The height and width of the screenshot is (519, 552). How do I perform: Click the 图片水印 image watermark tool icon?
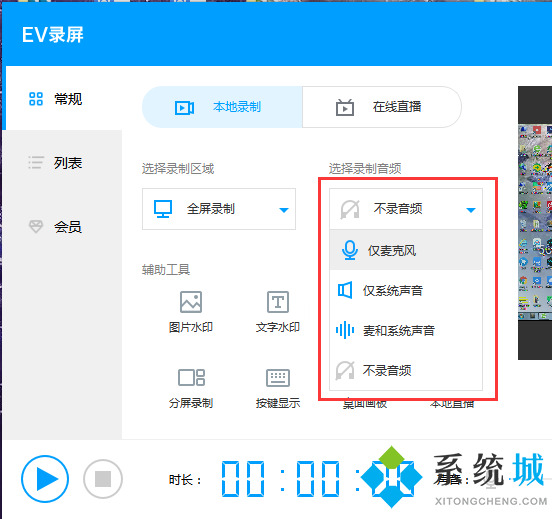pyautogui.click(x=191, y=302)
